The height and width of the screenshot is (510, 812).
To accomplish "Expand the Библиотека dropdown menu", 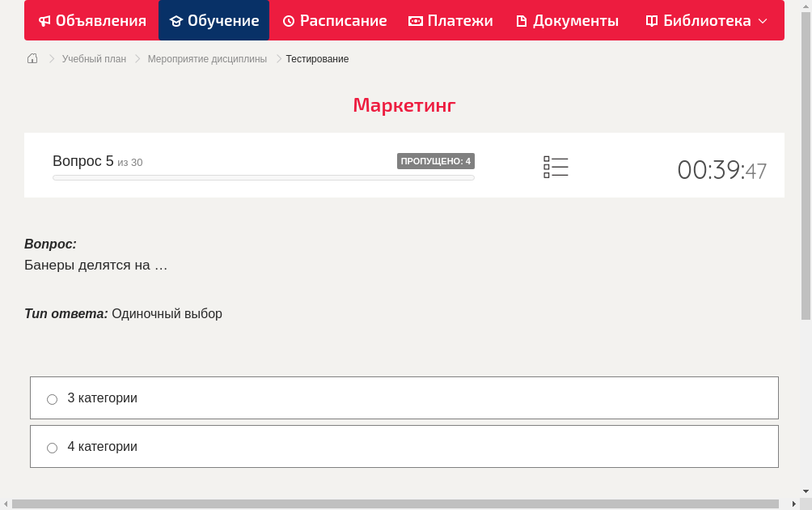I will (763, 20).
